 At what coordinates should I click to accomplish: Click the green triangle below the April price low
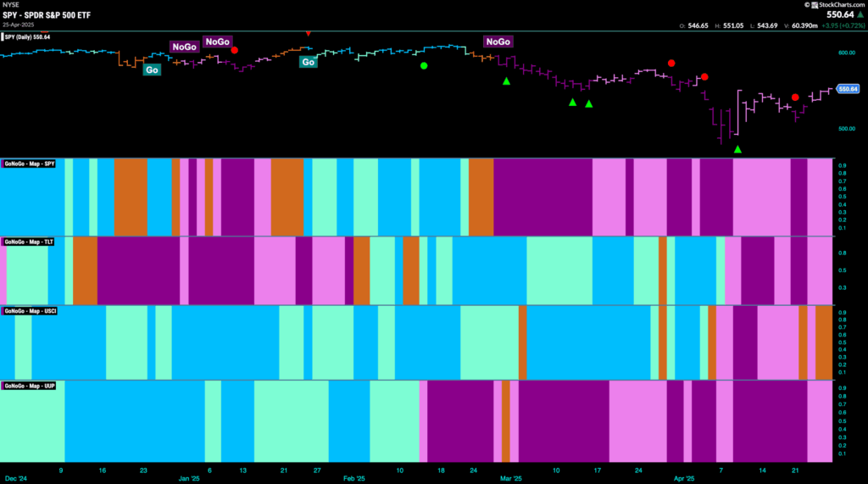[x=737, y=149]
